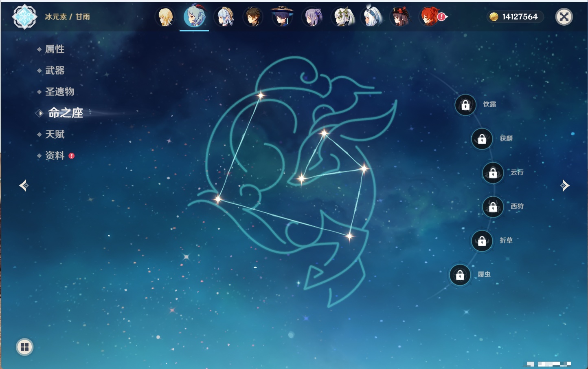The image size is (588, 369).
Task: Go to the previous character with left arrow
Action: (x=24, y=186)
